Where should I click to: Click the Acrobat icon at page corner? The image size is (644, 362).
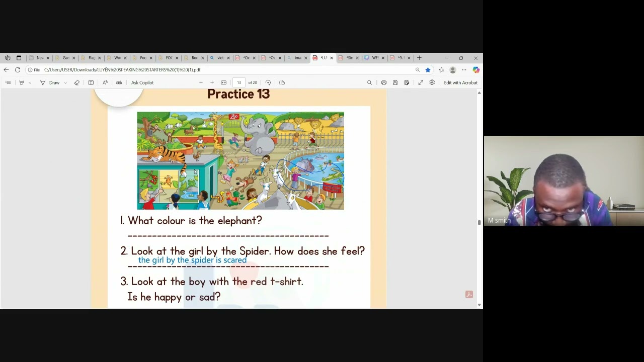469,295
